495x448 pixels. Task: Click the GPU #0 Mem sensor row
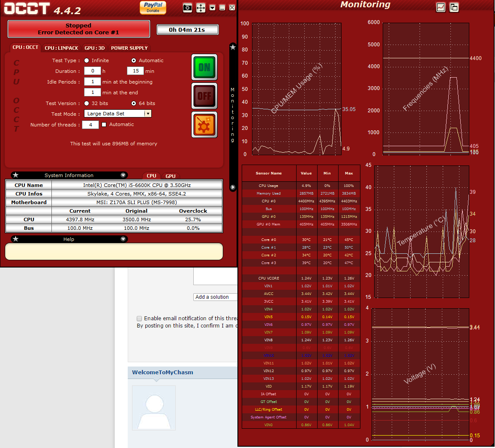(x=301, y=224)
